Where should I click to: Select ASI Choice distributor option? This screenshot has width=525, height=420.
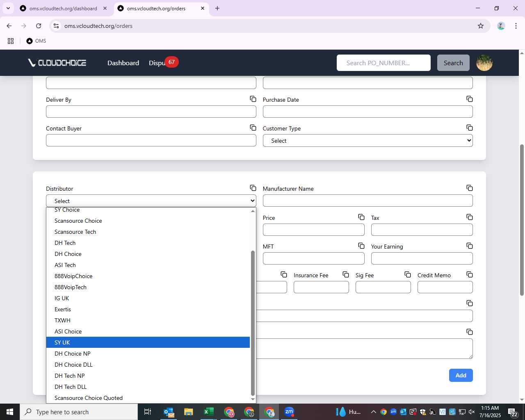[148, 331]
